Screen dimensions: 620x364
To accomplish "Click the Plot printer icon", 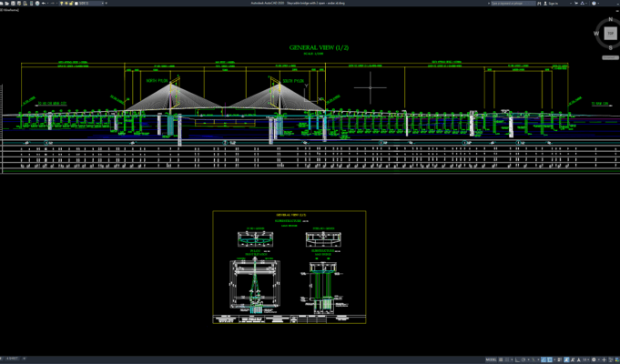I will (x=37, y=3).
